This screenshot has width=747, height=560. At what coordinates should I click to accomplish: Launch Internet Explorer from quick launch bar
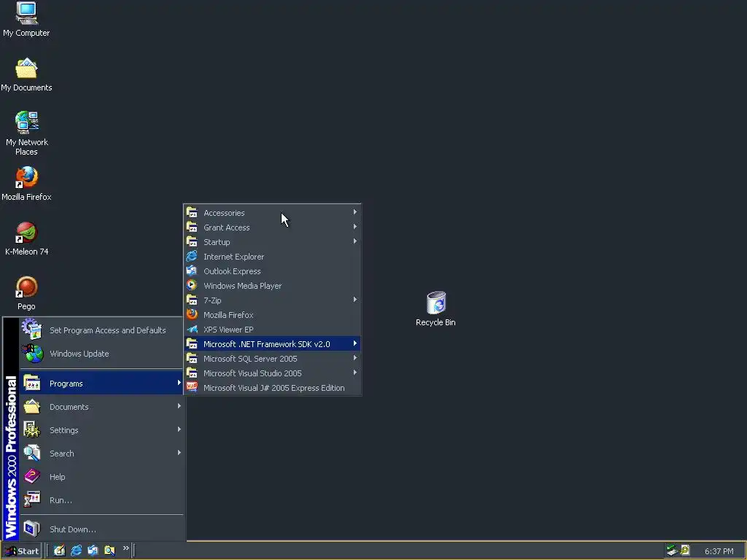[x=76, y=551]
